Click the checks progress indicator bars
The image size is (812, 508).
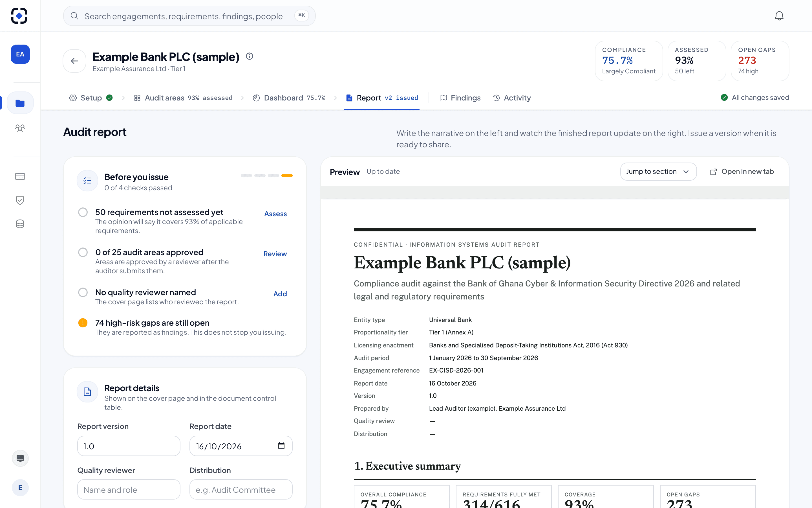click(267, 175)
